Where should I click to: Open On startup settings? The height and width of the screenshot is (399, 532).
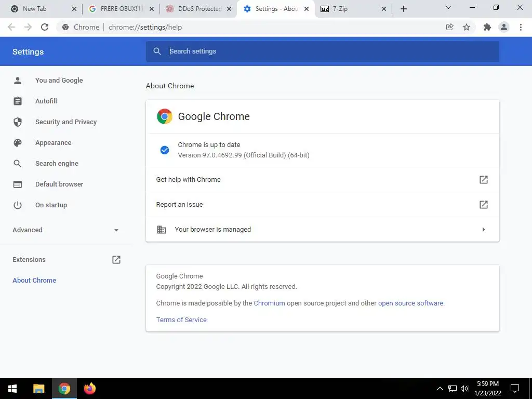(x=51, y=205)
